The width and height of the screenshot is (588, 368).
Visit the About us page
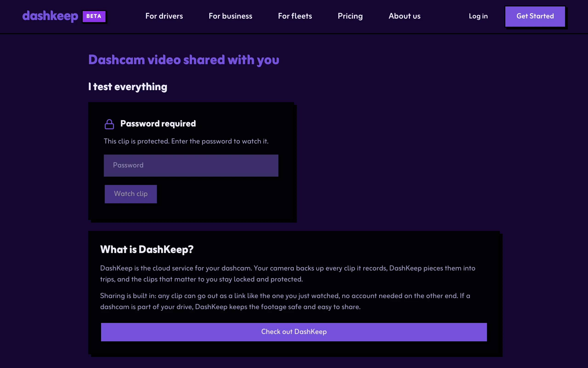coord(404,16)
